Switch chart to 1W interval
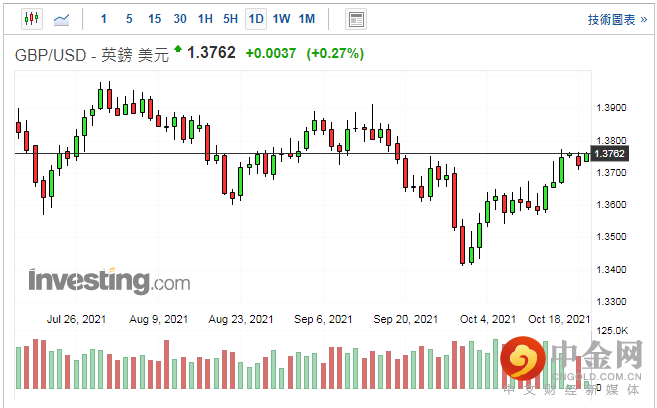This screenshot has width=657, height=408. coord(281,19)
